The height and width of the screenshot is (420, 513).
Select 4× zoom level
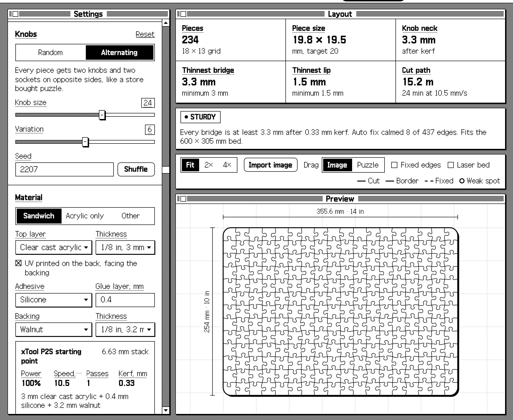[x=227, y=165]
